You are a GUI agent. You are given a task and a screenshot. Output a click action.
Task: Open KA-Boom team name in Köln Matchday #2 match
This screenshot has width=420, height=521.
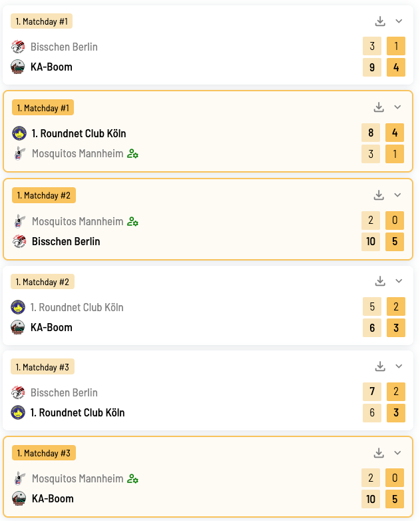(x=51, y=327)
